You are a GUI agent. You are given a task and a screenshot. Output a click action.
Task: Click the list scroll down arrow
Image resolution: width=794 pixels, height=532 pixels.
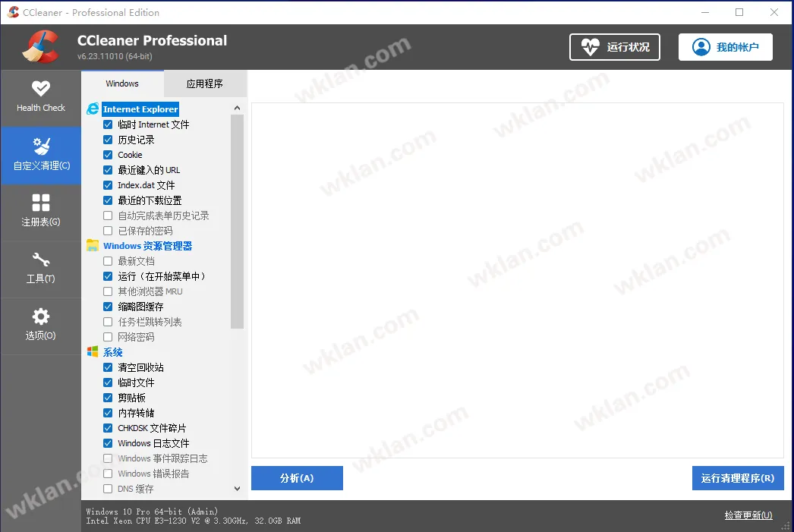point(237,489)
